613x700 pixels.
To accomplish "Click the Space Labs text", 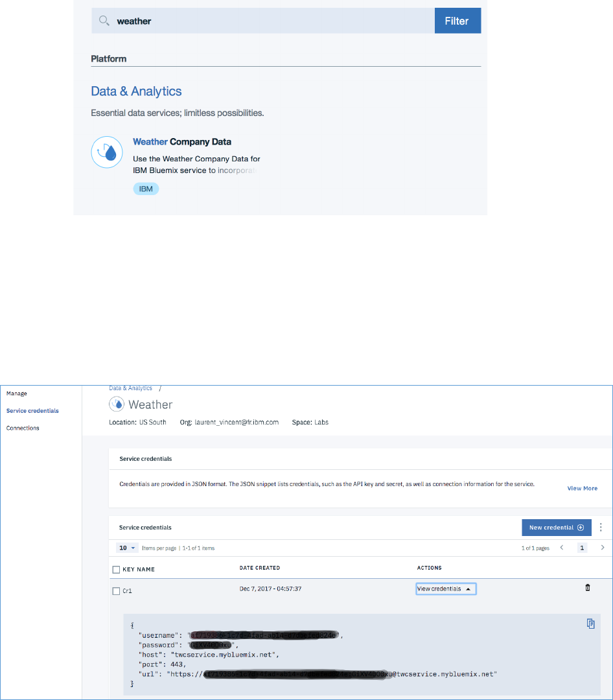I will pos(310,423).
